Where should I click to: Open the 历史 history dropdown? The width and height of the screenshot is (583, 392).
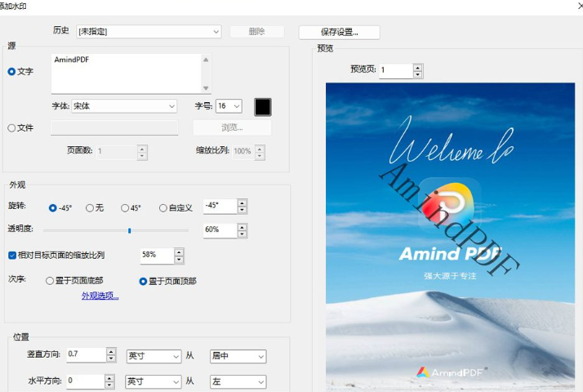point(149,32)
